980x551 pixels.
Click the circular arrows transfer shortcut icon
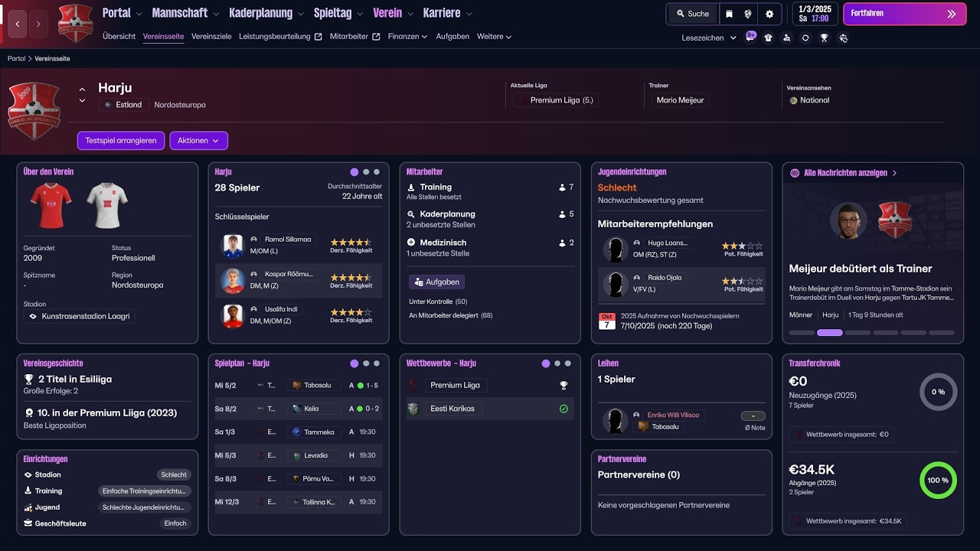pyautogui.click(x=805, y=37)
